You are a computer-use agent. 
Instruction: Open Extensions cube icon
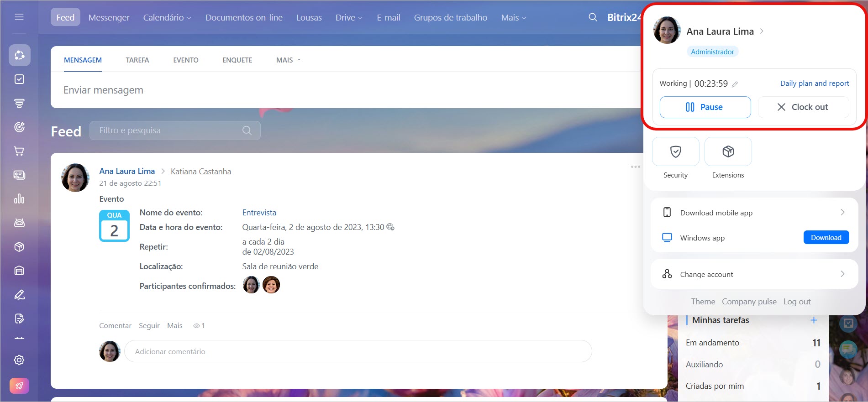point(728,152)
